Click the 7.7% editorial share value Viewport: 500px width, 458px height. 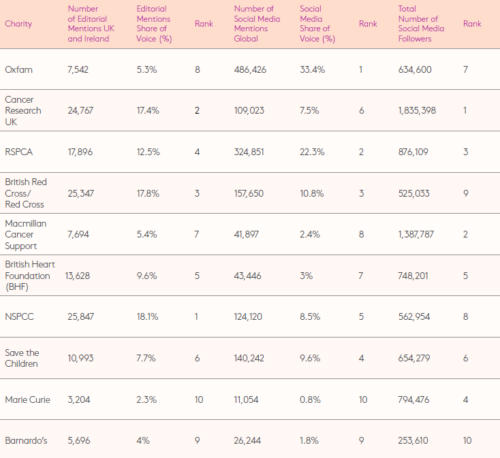pos(146,358)
